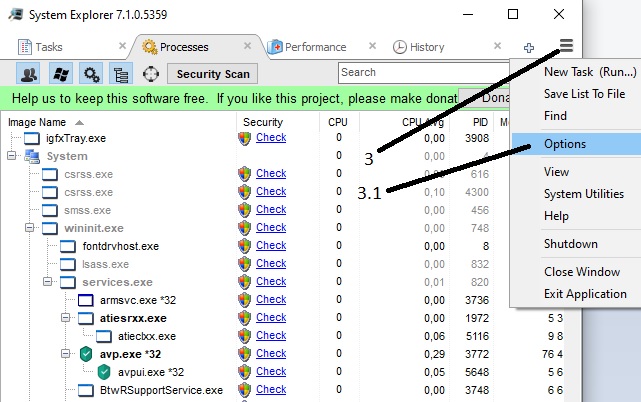641x402 pixels.
Task: Click the System computer icon
Action: 32,156
